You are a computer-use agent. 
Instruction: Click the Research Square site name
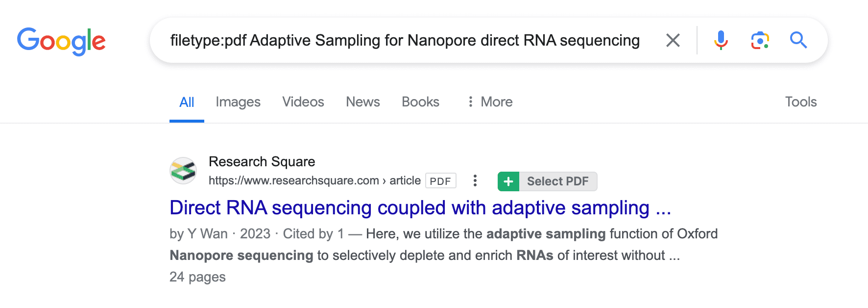[x=262, y=162]
